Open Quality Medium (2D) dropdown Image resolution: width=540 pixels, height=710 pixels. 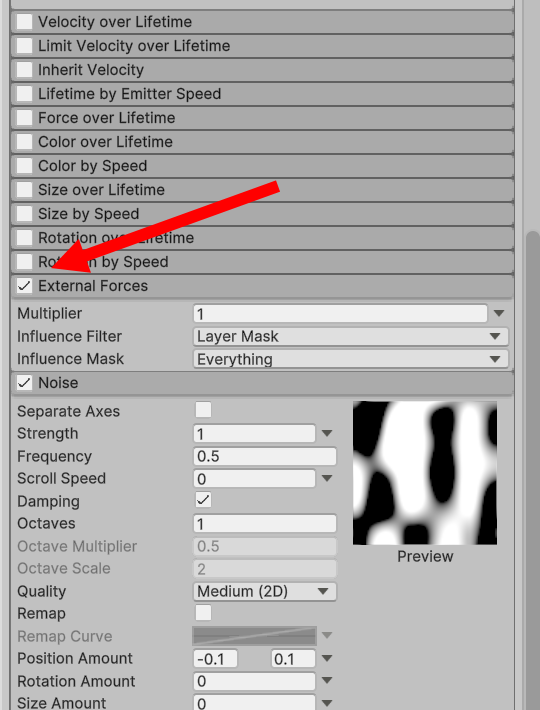[x=265, y=591]
